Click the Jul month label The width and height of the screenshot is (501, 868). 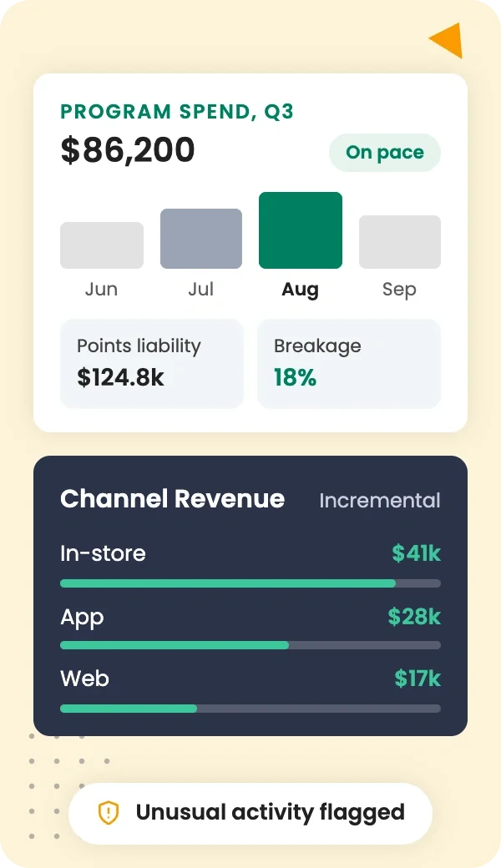(x=201, y=289)
